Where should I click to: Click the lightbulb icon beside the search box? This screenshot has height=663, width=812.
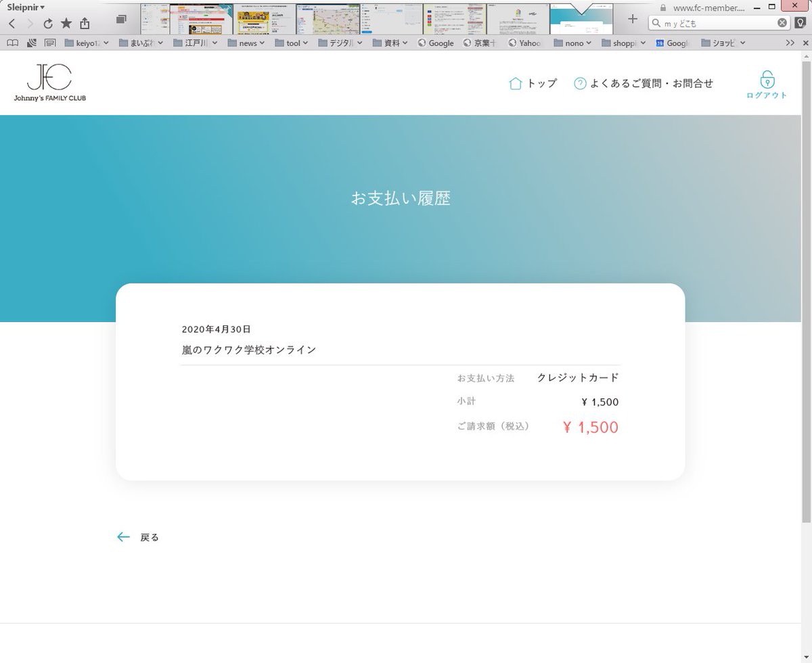coord(799,22)
